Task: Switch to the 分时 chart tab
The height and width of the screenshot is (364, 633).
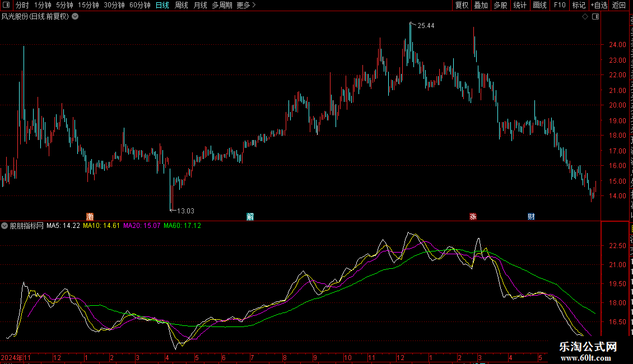Action: click(22, 5)
